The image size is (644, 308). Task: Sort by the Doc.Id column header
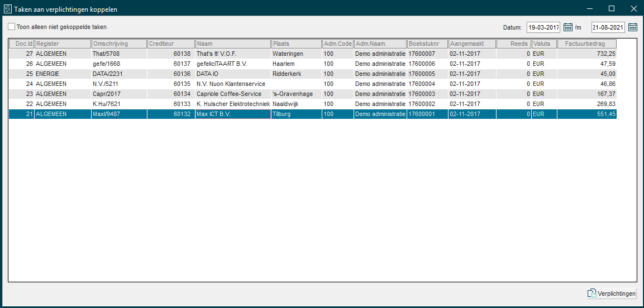(21, 44)
